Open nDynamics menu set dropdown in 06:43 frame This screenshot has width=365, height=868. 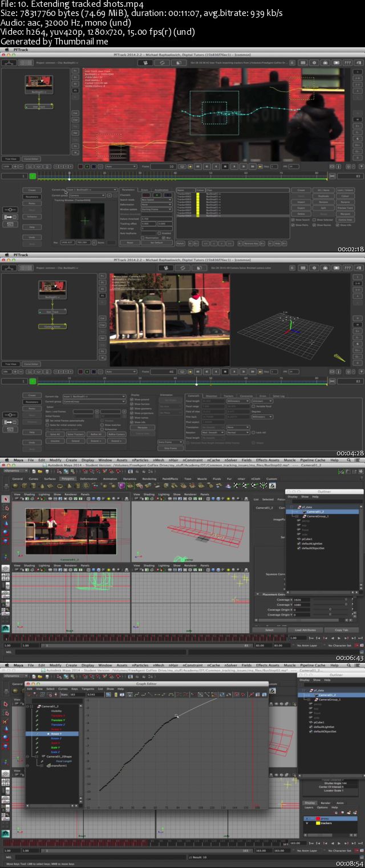(15, 471)
